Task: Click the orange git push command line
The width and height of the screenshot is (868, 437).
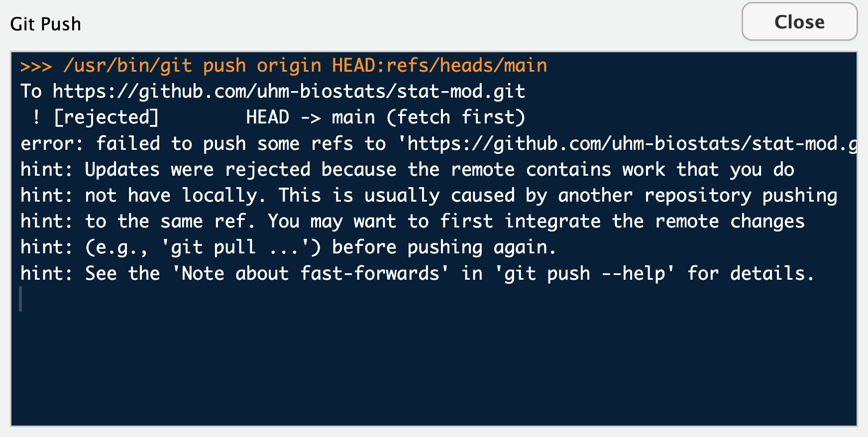Action: tap(284, 66)
